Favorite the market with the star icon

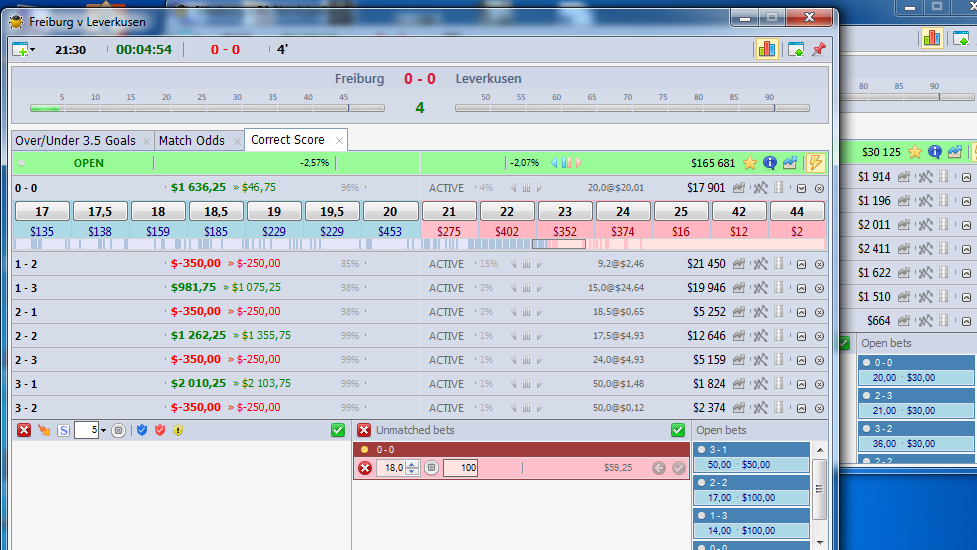(x=750, y=163)
